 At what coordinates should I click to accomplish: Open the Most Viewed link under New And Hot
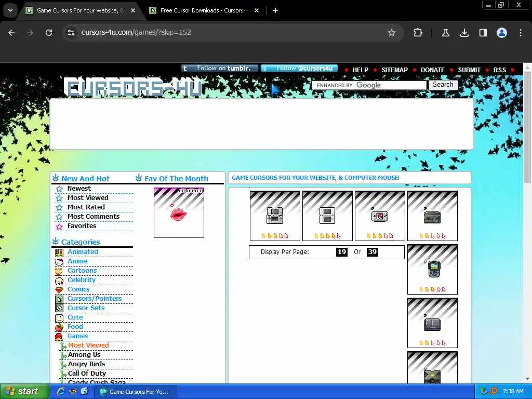point(88,198)
